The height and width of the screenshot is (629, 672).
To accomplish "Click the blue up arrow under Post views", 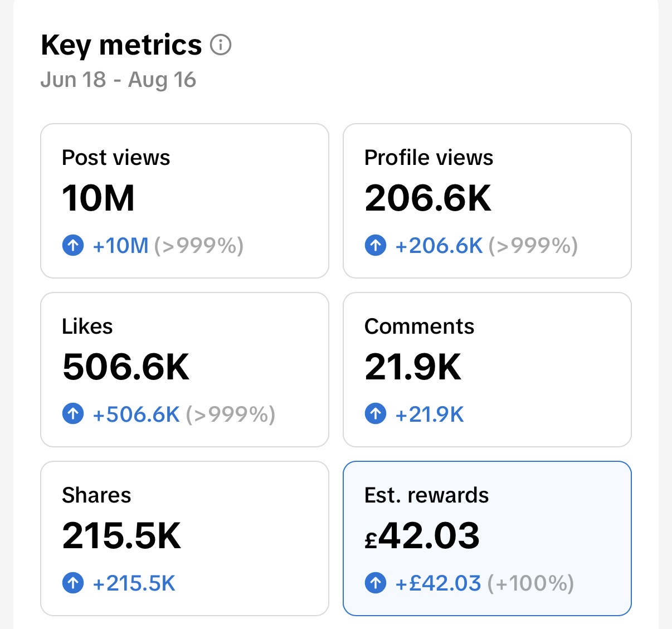I will [73, 245].
